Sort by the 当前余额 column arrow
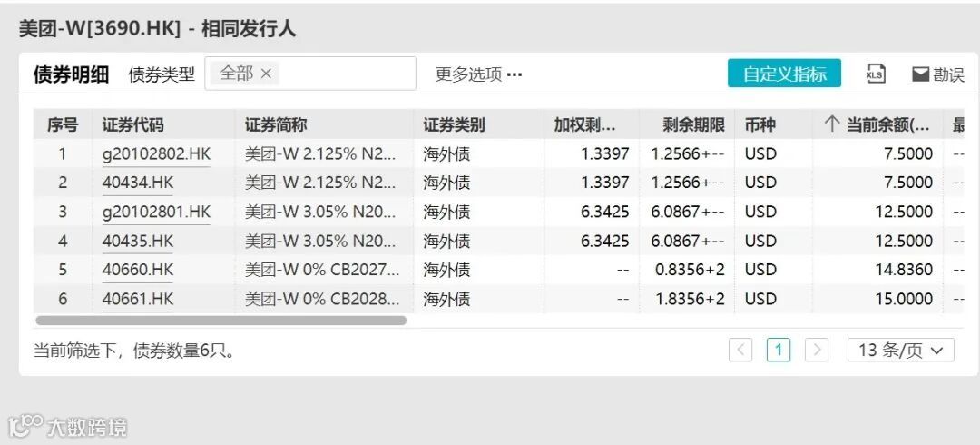 pos(831,124)
